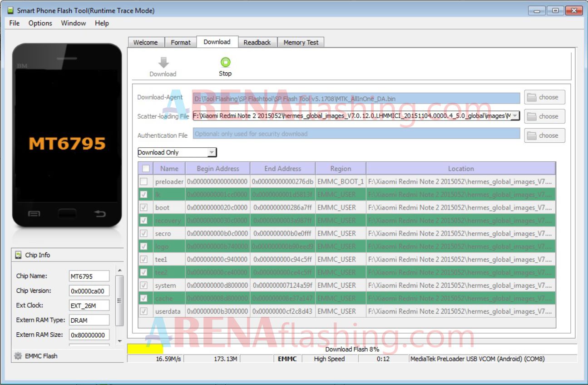Toggle the boot row checkbox
588x385 pixels.
(144, 207)
